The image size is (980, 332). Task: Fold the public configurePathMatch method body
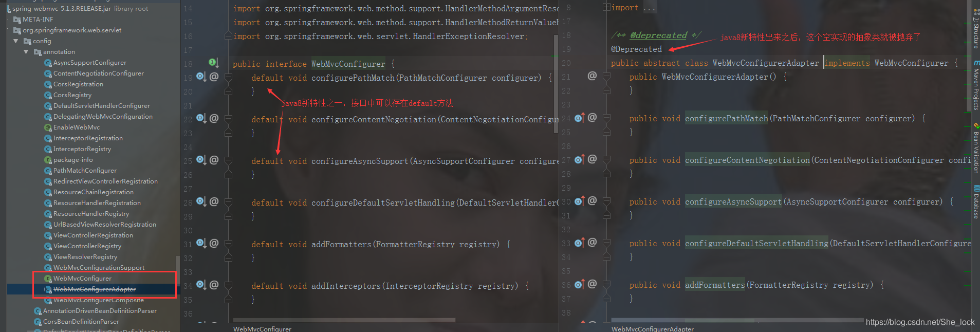[x=606, y=118]
